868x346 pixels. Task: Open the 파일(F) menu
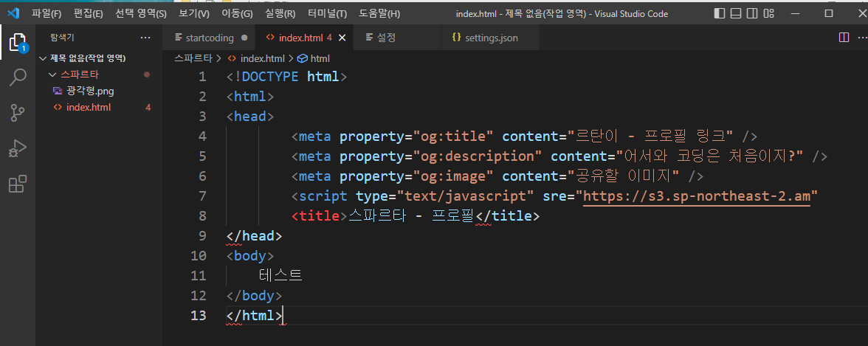tap(46, 13)
